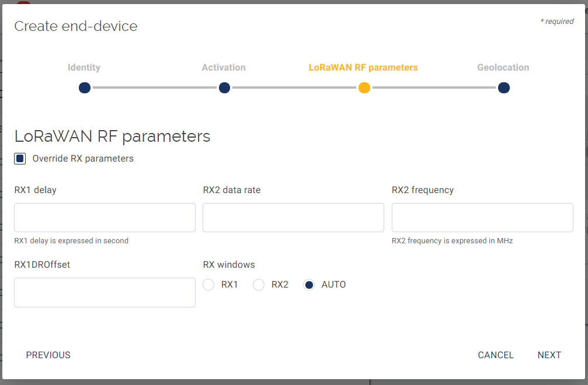588x385 pixels.
Task: Switch to the Geolocation step label
Action: (x=503, y=68)
